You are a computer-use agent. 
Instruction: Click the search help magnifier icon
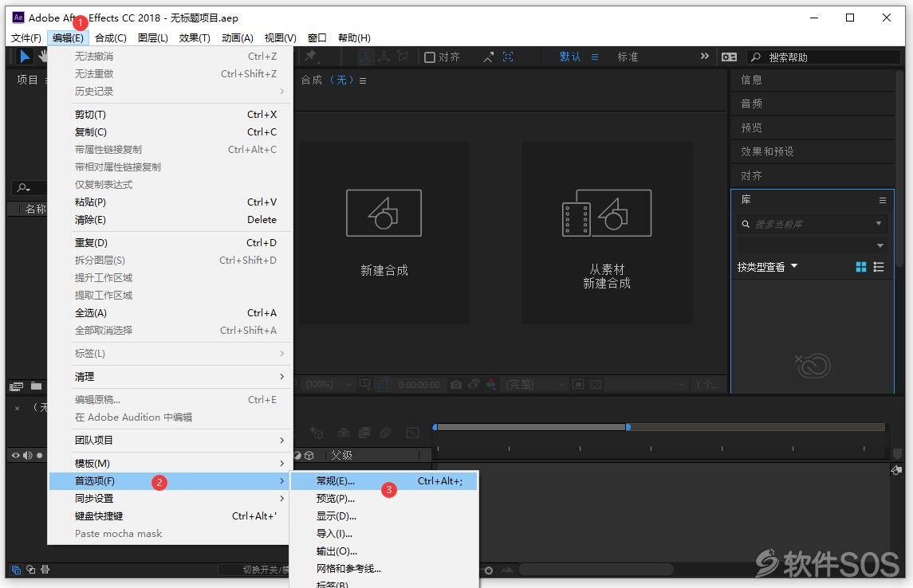coord(756,57)
